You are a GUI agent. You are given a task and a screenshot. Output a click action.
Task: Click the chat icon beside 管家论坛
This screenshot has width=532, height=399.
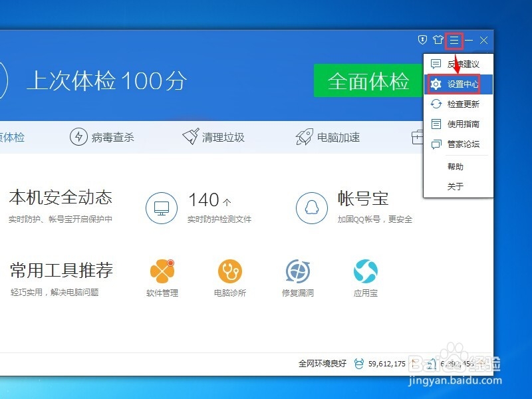click(x=436, y=144)
